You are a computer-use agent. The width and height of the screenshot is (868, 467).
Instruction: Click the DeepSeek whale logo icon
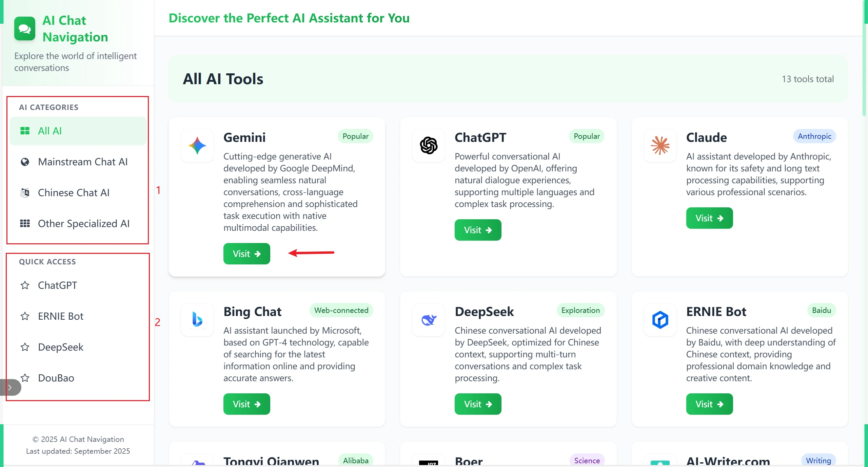[x=429, y=320]
